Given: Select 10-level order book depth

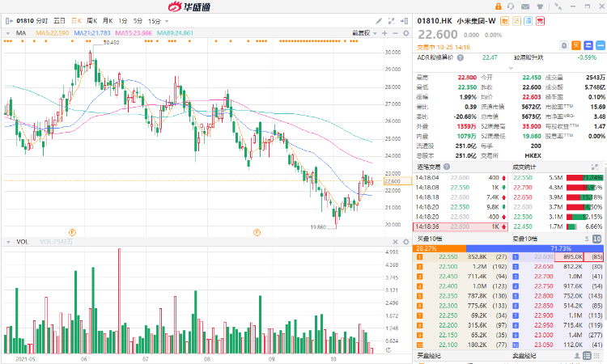Looking at the screenshot, I should 596,239.
